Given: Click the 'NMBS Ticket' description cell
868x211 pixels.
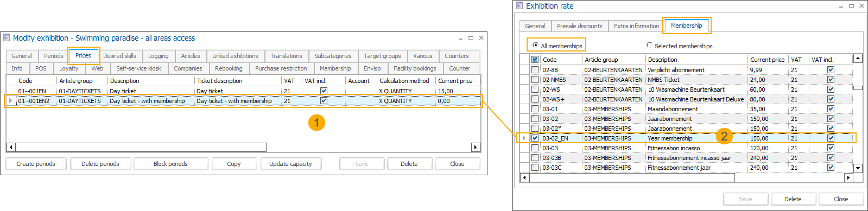Looking at the screenshot, I should 697,80.
